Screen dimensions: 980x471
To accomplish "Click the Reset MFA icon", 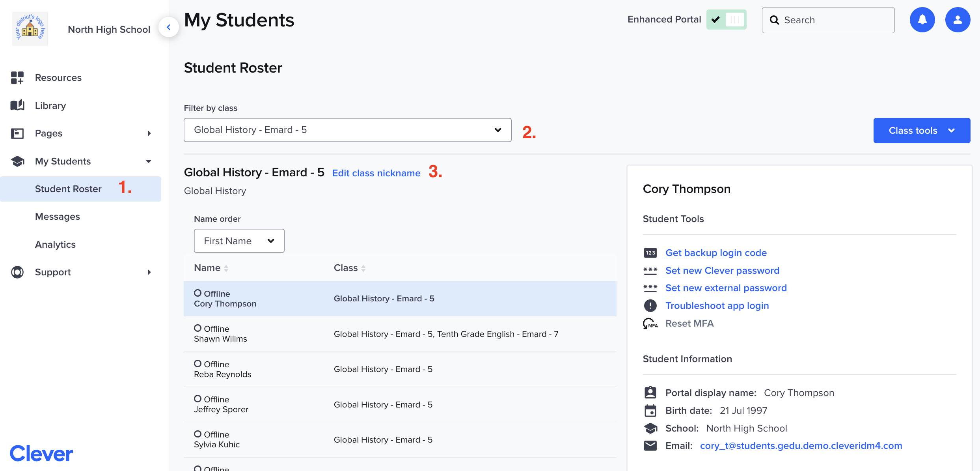I will click(x=650, y=323).
